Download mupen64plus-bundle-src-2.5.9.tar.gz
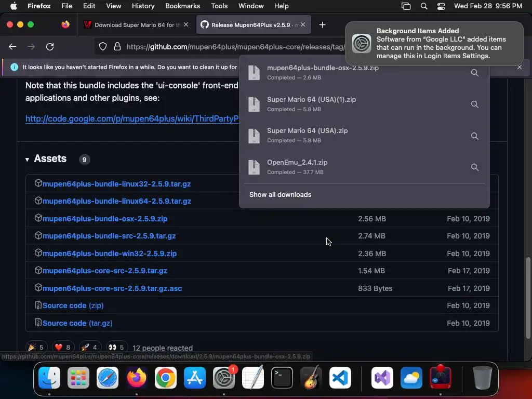Image resolution: width=532 pixels, height=399 pixels. (109, 236)
